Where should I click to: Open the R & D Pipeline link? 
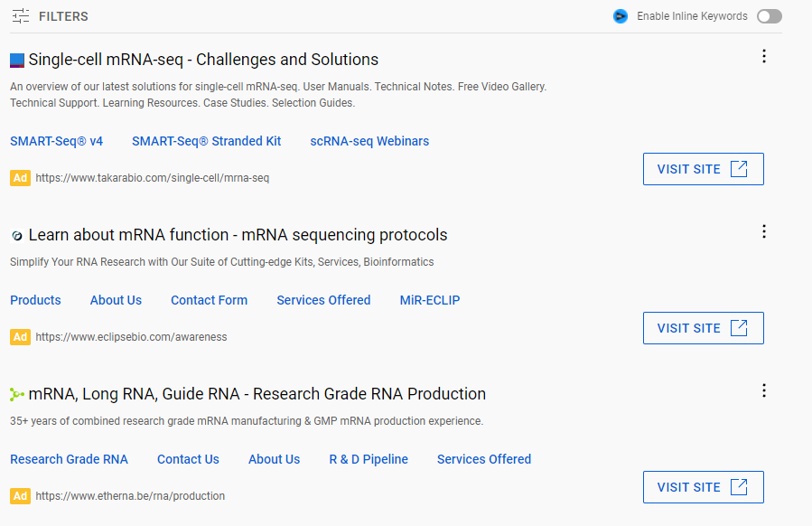click(x=369, y=459)
